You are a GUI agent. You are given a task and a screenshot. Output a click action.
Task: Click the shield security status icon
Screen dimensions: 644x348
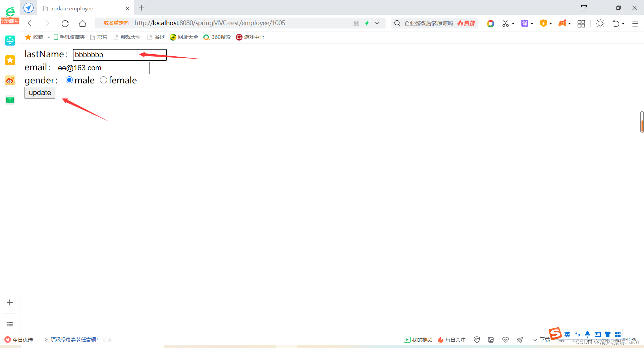pyautogui.click(x=477, y=340)
